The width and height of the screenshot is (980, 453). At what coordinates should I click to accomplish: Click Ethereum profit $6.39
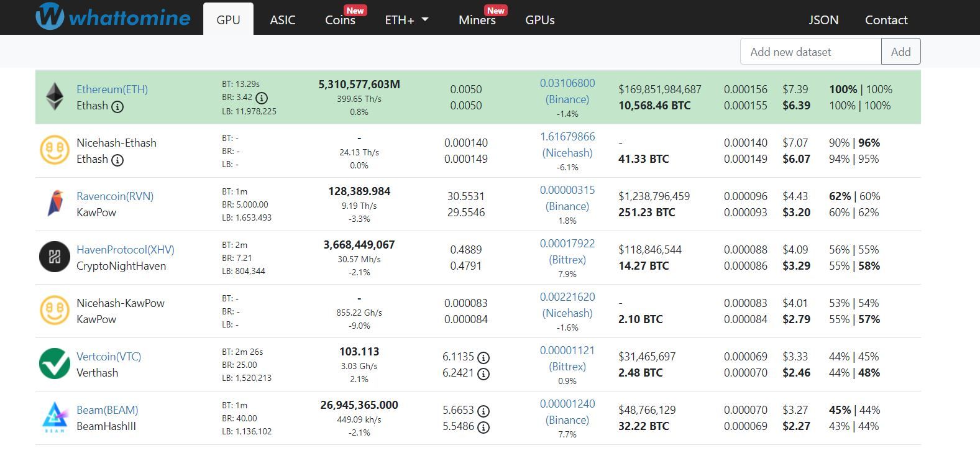point(797,106)
